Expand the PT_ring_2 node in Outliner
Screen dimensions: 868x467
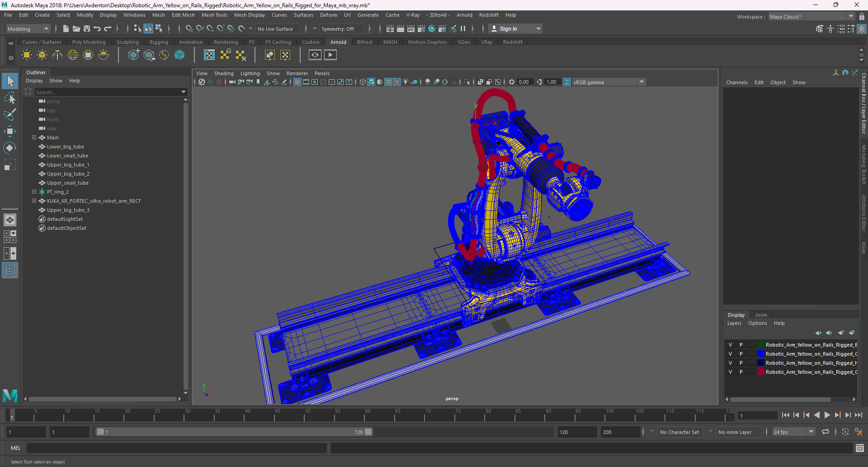tap(34, 192)
